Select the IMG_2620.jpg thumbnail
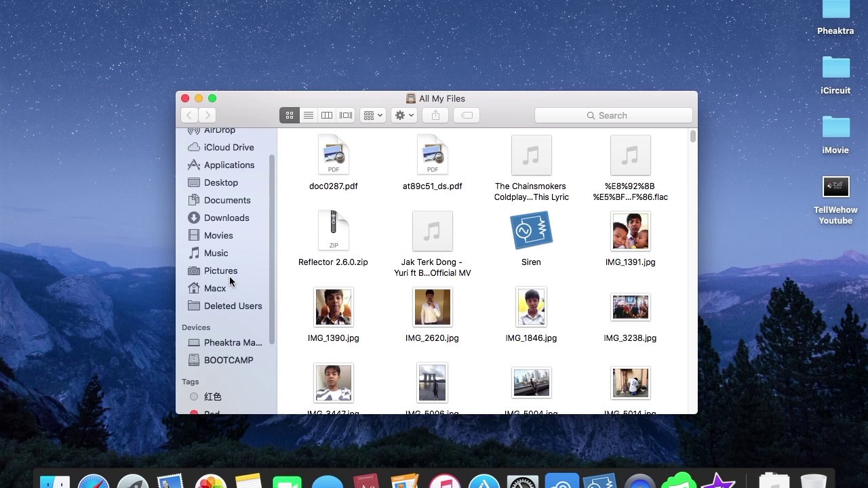Image resolution: width=868 pixels, height=488 pixels. pos(432,307)
